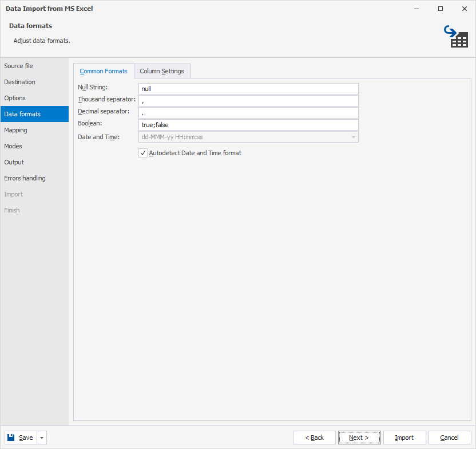The image size is (476, 449).
Task: Switch to the Column Settings tab
Action: click(162, 71)
